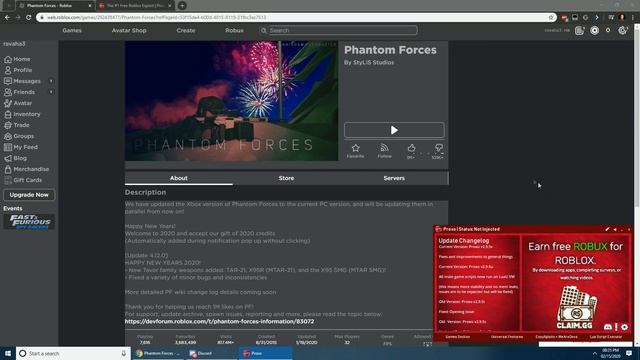Open Universal Features tab in Proxo

(x=507, y=337)
